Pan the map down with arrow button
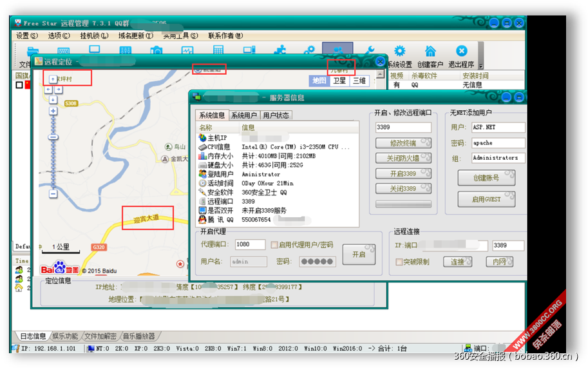This screenshot has width=588, height=368. point(53,100)
